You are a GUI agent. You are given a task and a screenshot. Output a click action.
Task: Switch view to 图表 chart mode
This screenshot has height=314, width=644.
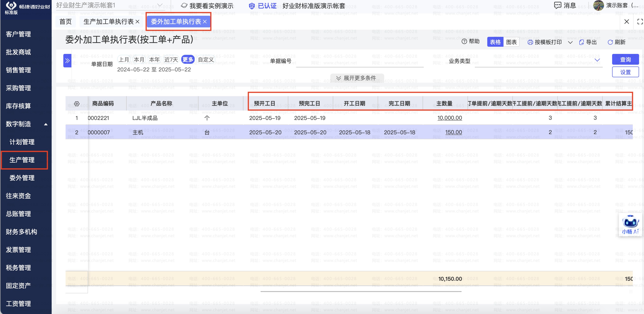511,42
